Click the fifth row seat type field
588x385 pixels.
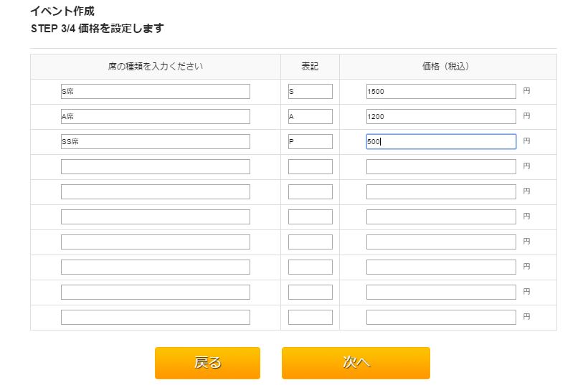(155, 191)
